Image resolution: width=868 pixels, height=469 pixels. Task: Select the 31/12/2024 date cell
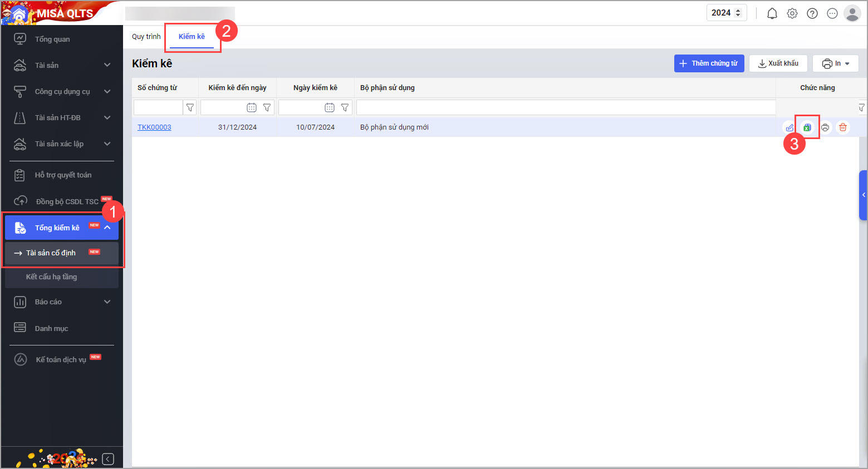click(238, 127)
